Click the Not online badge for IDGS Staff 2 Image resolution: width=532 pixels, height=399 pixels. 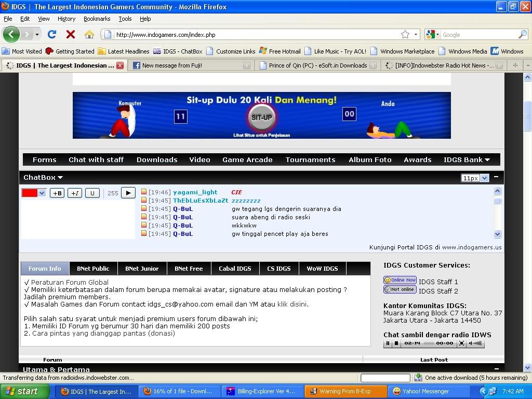[x=400, y=289]
